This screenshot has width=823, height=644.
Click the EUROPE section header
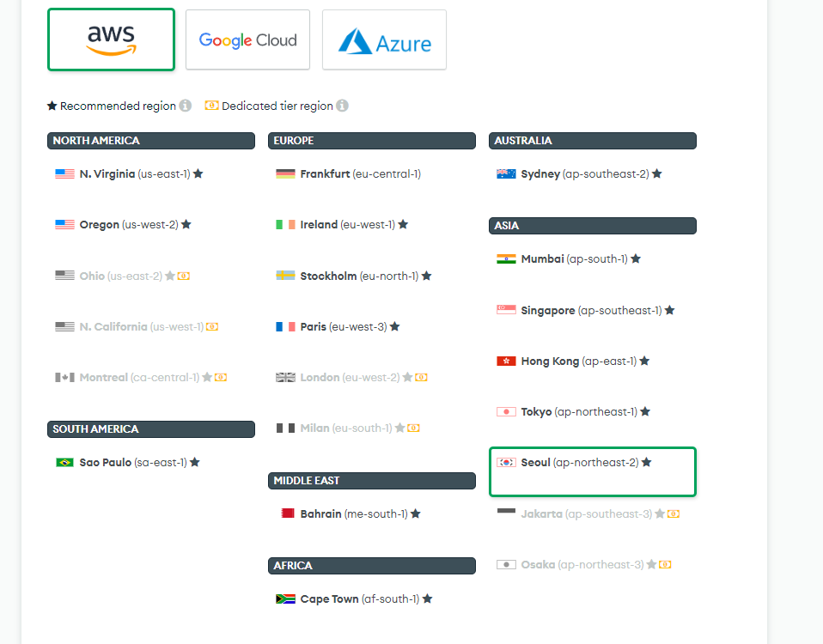(372, 141)
